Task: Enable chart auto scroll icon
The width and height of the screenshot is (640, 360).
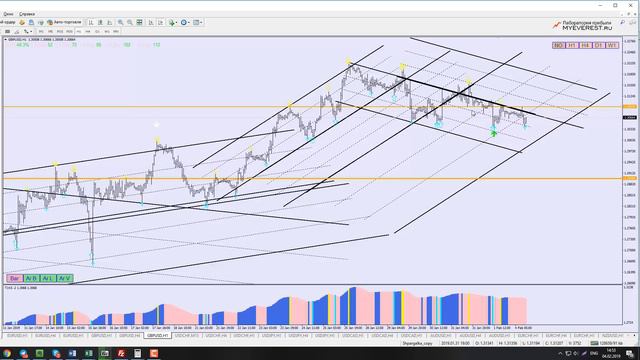Action: [x=151, y=22]
